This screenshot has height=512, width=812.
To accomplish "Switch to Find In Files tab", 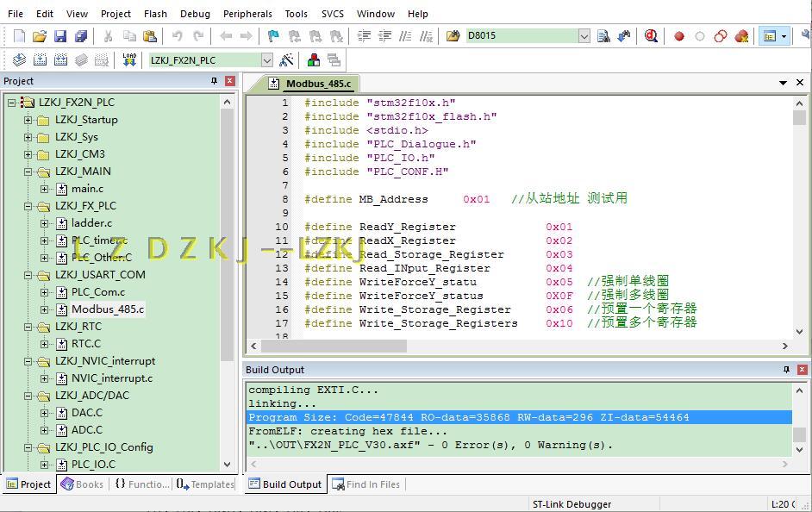I will click(x=366, y=484).
